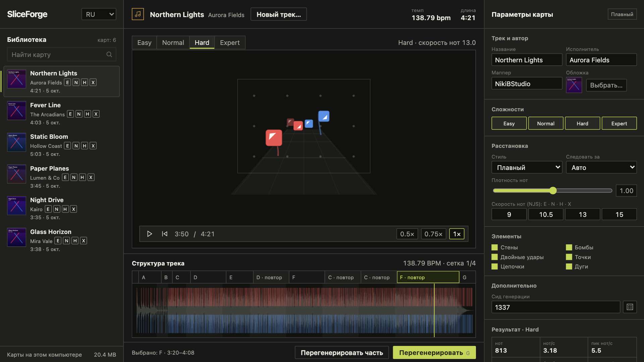This screenshot has height=362, width=644.
Task: Click the Выбрать... cover button
Action: tap(606, 85)
